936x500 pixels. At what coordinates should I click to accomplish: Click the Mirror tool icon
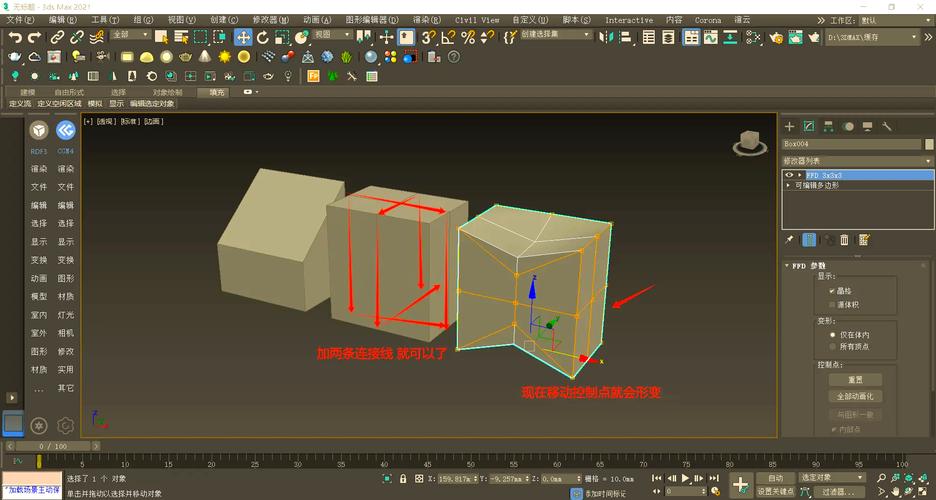point(607,37)
